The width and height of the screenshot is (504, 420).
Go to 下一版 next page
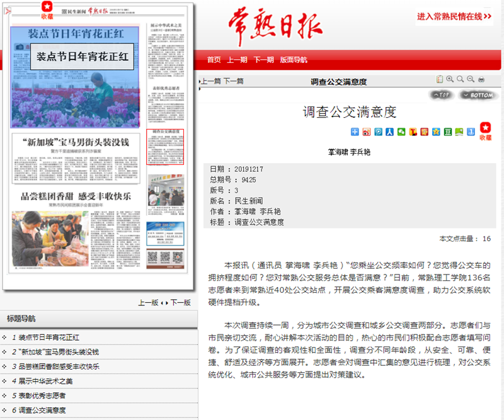(x=181, y=302)
